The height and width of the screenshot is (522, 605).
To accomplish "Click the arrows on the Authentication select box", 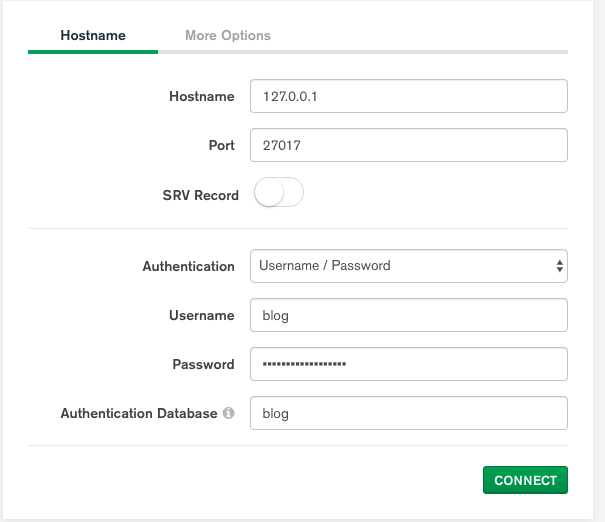I will point(559,266).
